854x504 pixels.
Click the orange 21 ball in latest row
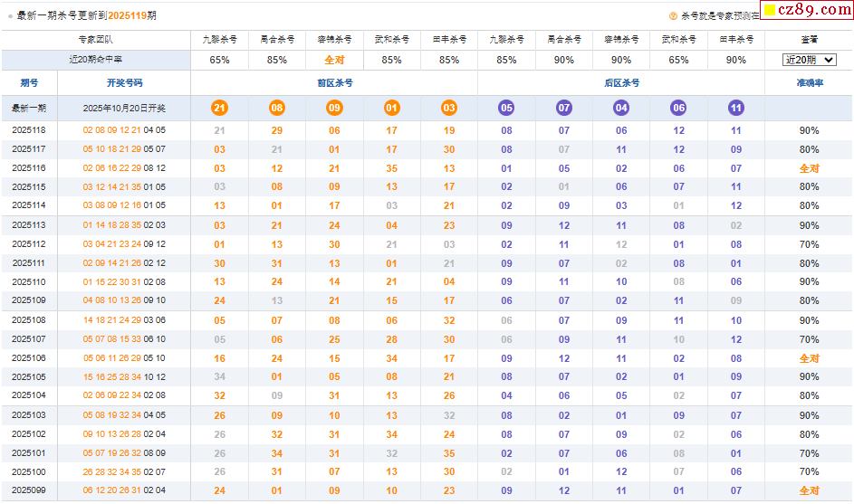tap(219, 108)
